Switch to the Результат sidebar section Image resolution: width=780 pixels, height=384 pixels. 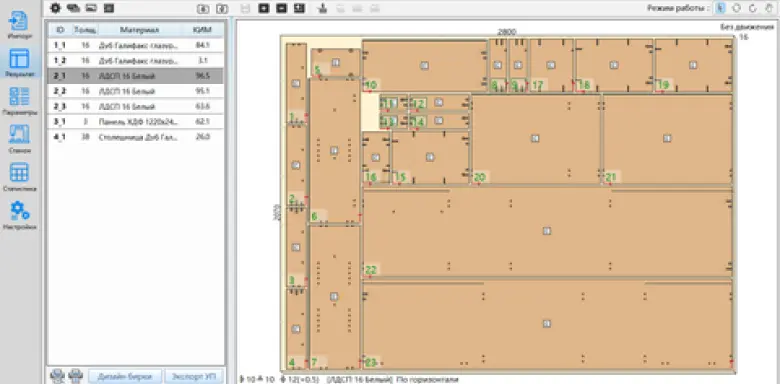[x=19, y=63]
